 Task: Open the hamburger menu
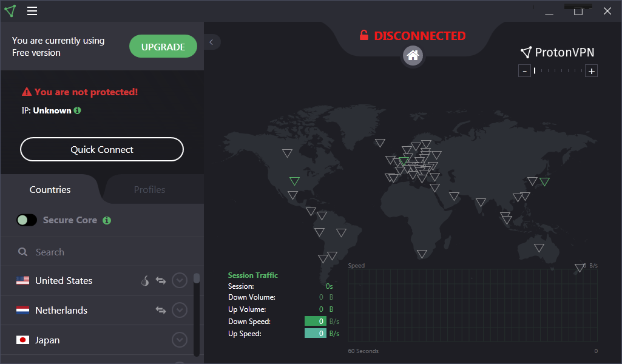click(32, 11)
